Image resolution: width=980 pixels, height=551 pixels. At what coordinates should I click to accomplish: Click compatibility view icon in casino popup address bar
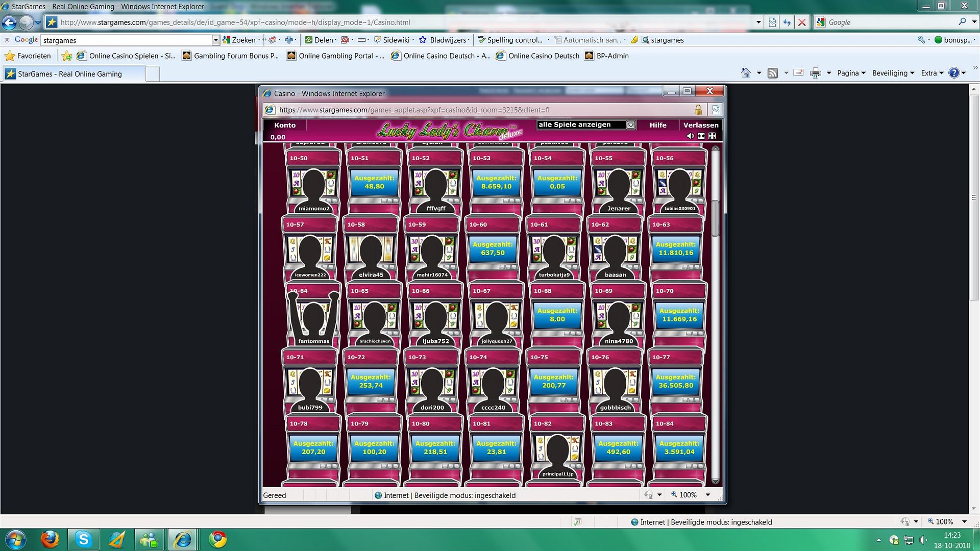pos(716,110)
